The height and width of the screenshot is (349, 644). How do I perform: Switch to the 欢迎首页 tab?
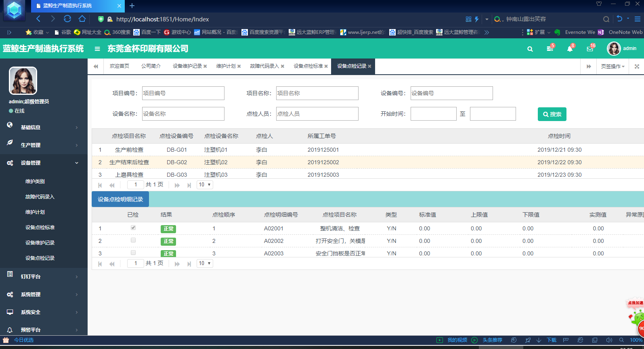[120, 66]
